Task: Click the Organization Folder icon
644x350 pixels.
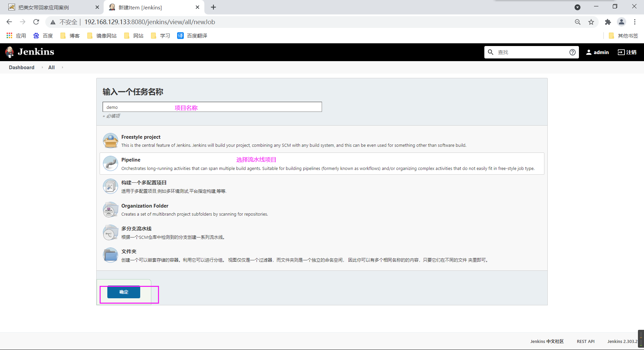Action: coord(110,210)
